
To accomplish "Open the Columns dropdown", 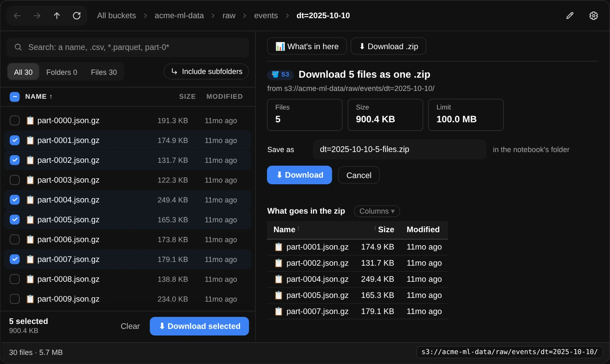I will coord(377,211).
